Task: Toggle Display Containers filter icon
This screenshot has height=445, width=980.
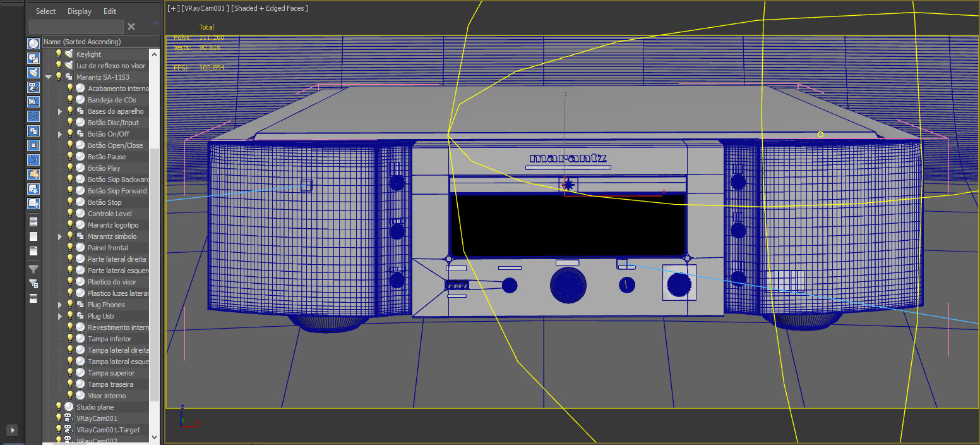Action: click(x=33, y=174)
